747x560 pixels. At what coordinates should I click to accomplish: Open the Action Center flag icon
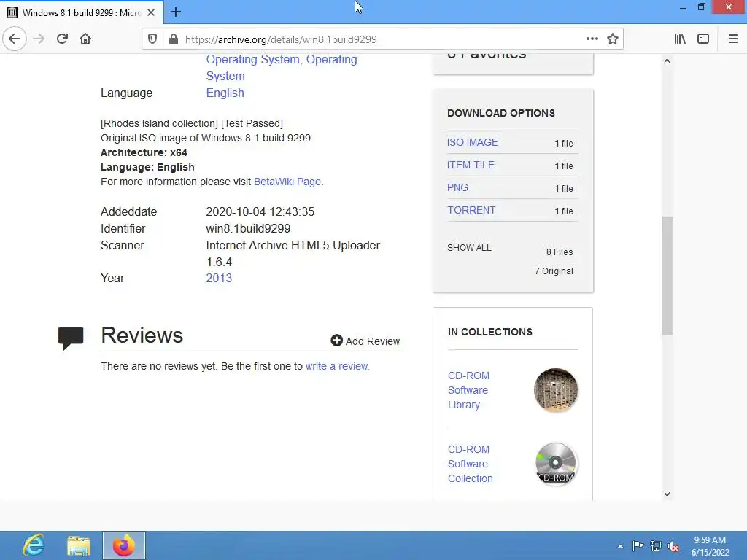[638, 545]
